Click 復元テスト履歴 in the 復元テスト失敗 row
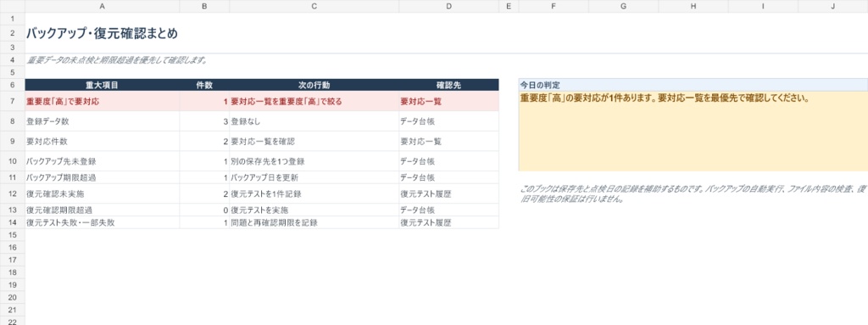This screenshot has width=868, height=325. pos(448,222)
